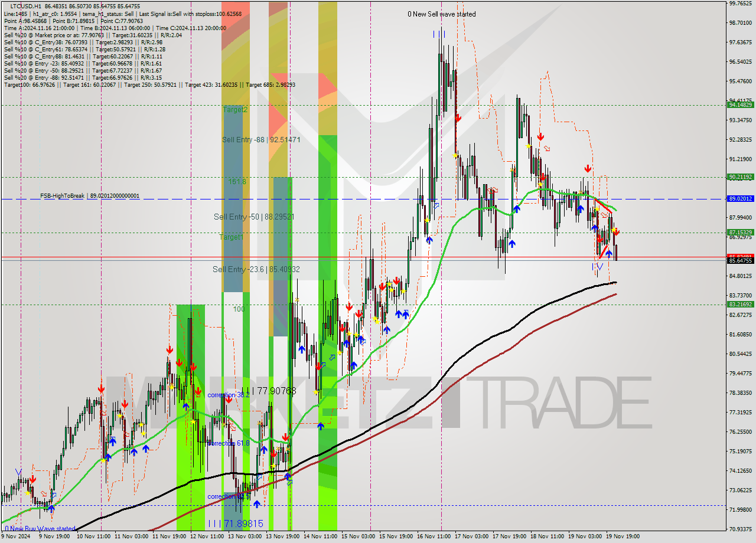
Task: Click the 100 Fibonacci level label
Action: (239, 309)
